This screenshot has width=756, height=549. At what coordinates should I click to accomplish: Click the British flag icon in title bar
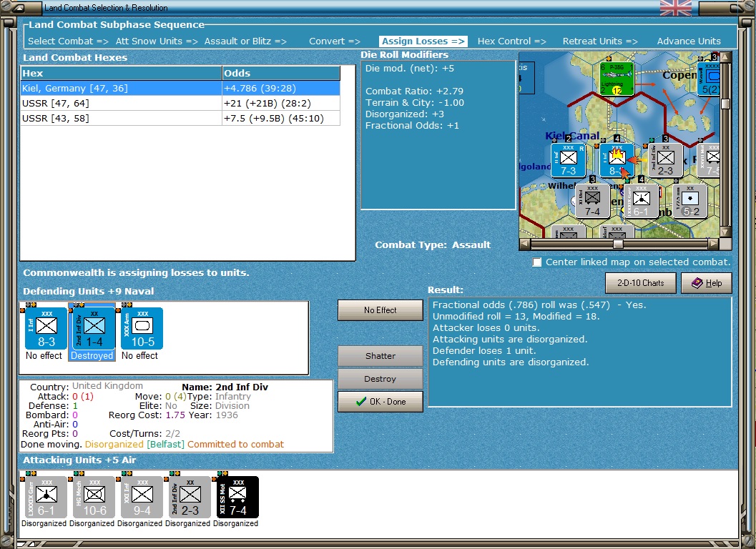point(675,8)
